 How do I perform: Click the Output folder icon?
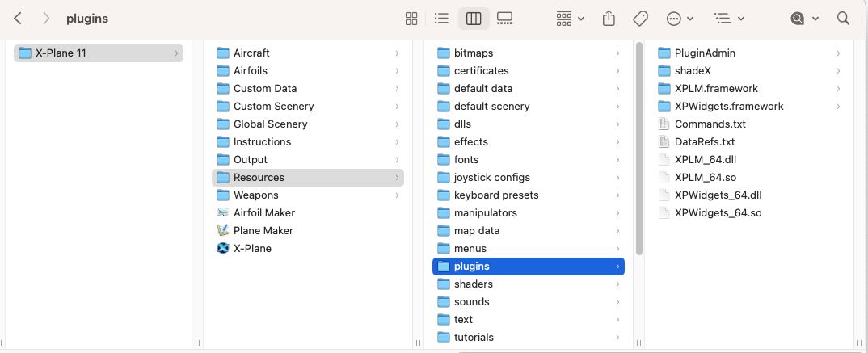coord(223,159)
